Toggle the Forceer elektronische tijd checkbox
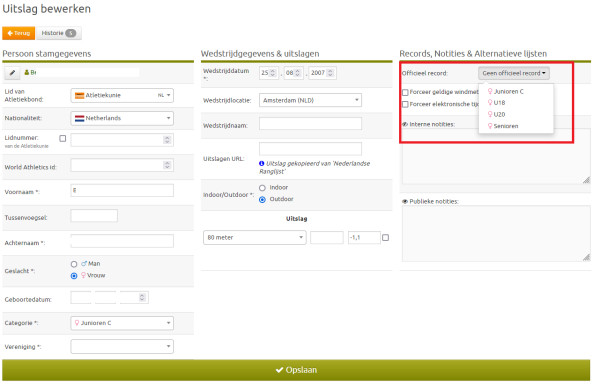This screenshot has height=391, width=600. point(405,104)
